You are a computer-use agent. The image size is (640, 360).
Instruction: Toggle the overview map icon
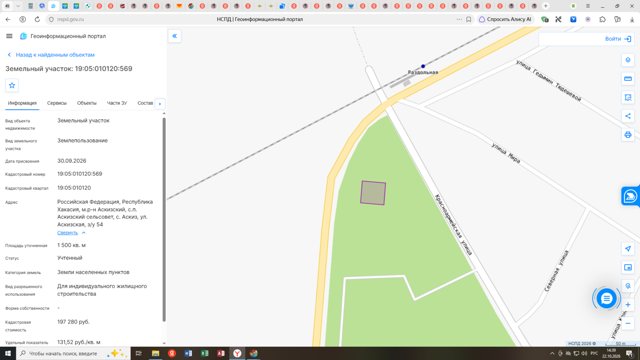(628, 267)
